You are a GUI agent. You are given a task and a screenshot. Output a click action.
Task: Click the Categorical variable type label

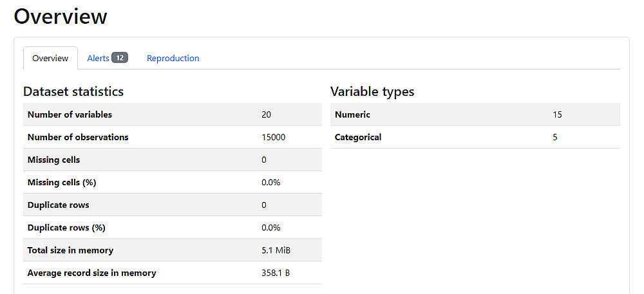pyautogui.click(x=358, y=137)
